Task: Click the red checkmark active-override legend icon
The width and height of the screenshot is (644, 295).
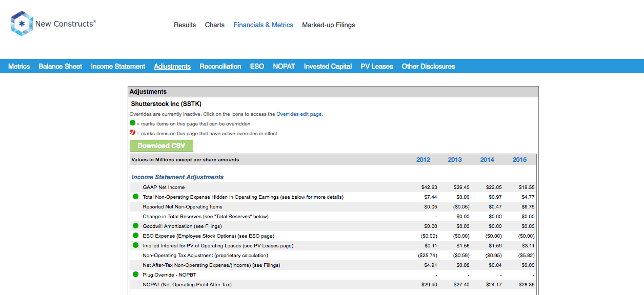Action: click(132, 133)
